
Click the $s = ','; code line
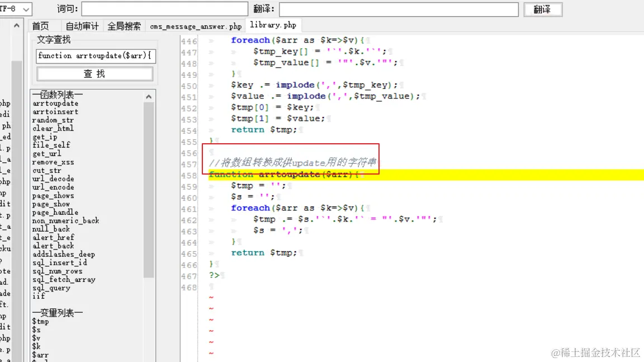278,230
